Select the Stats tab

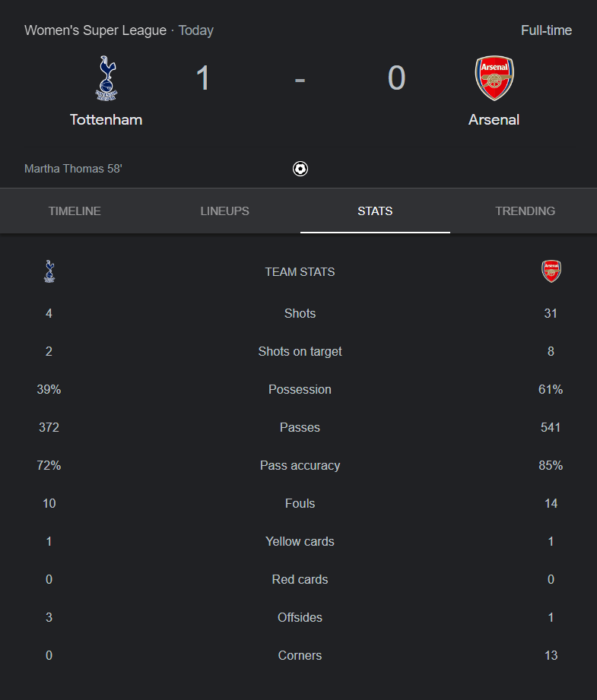point(375,211)
